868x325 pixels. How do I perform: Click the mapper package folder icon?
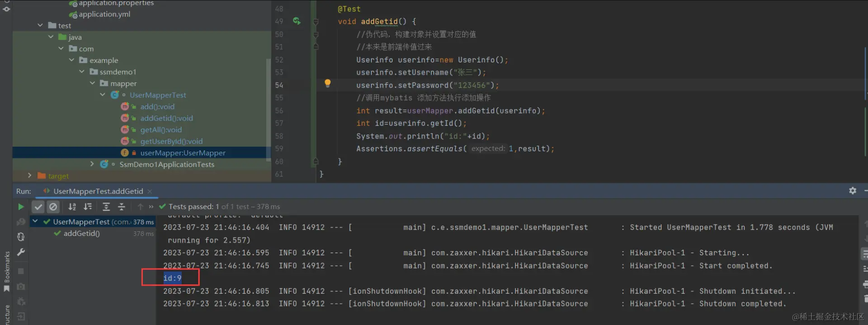[x=104, y=83]
